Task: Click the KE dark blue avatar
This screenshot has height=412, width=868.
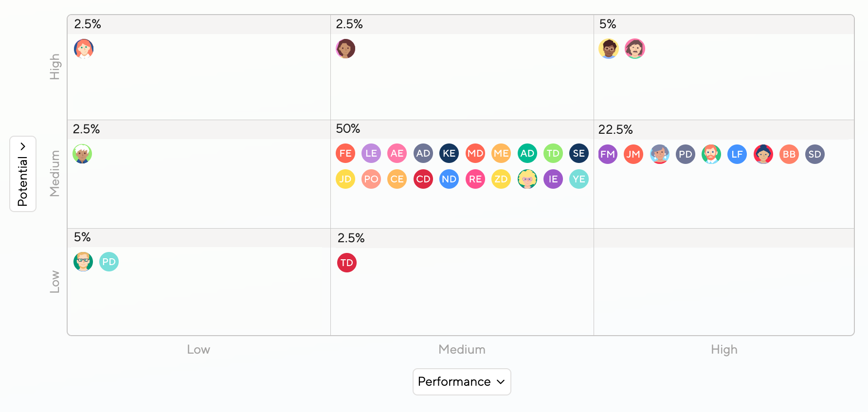Action: pyautogui.click(x=449, y=153)
